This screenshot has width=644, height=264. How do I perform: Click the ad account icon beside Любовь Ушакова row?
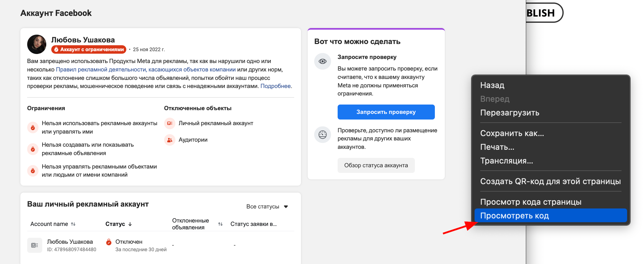point(35,245)
